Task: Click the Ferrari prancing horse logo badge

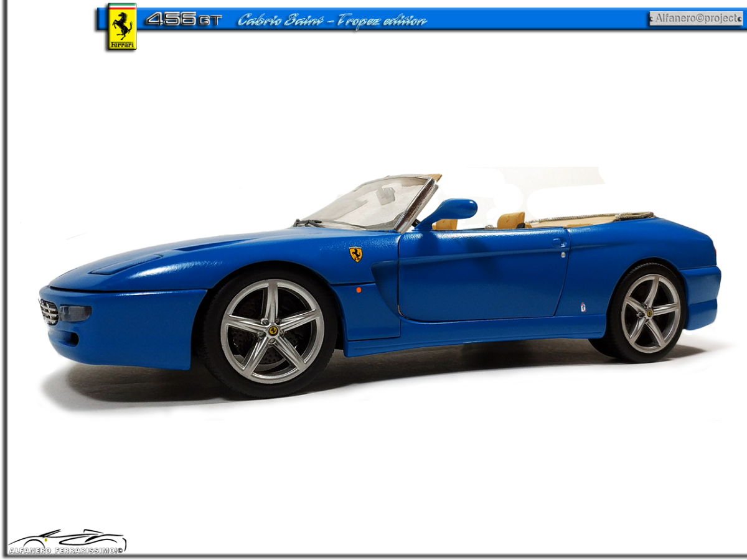Action: (122, 27)
